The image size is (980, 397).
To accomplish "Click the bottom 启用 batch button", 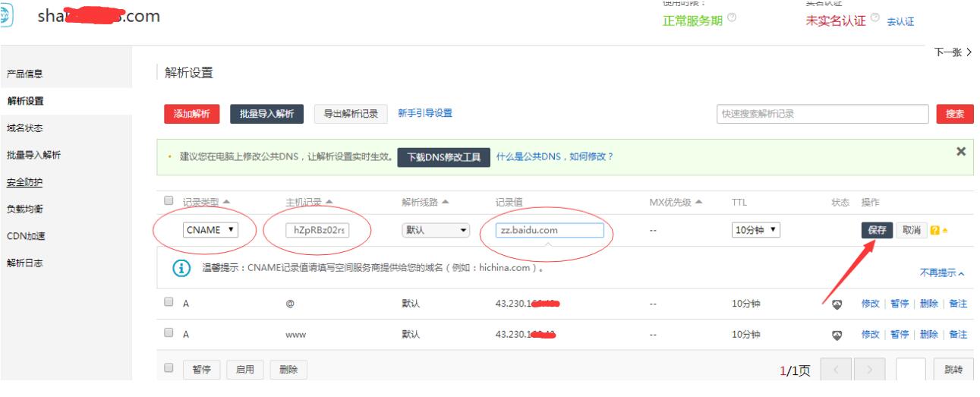I will 244,370.
